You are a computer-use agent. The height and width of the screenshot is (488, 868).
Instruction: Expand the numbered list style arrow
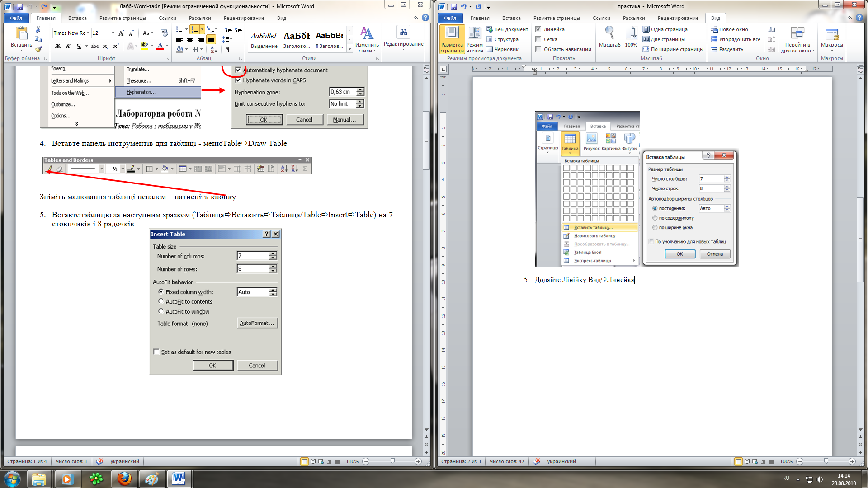pyautogui.click(x=203, y=29)
